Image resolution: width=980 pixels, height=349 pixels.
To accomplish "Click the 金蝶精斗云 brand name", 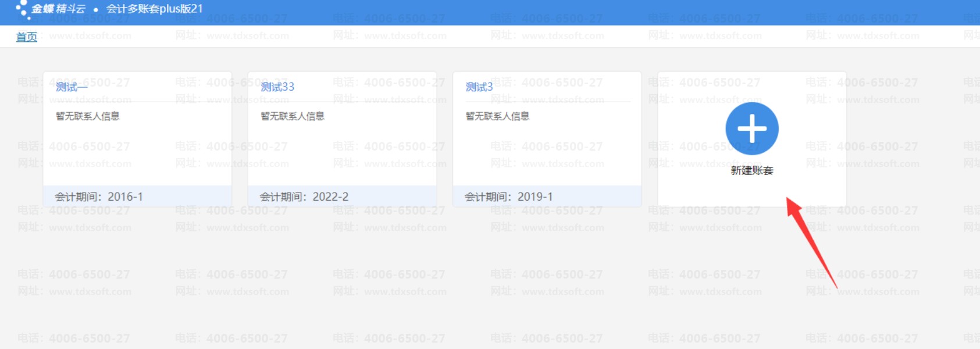I will click(58, 9).
